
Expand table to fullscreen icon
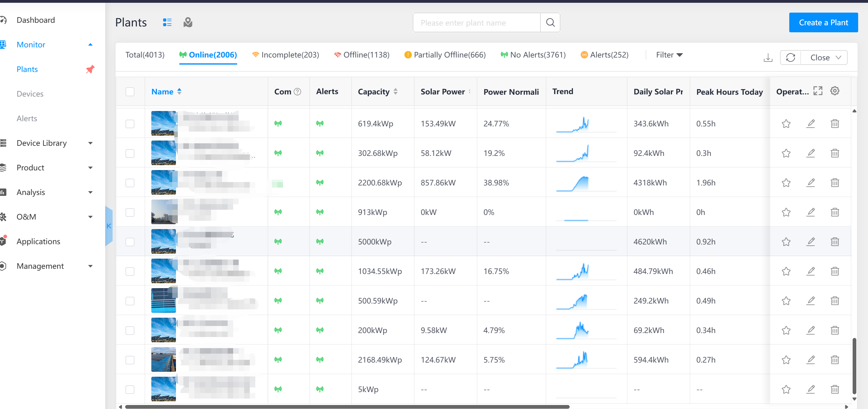pos(818,91)
